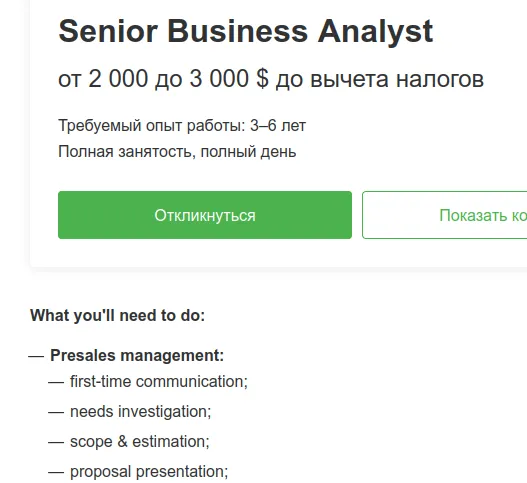Click the What you'll need to do heading
527x483 pixels.
pyautogui.click(x=118, y=316)
